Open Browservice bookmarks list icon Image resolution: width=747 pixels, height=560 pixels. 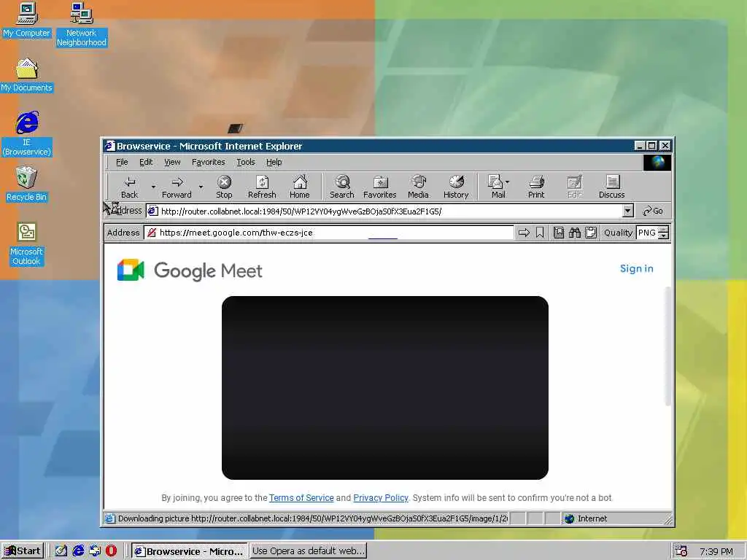click(558, 233)
